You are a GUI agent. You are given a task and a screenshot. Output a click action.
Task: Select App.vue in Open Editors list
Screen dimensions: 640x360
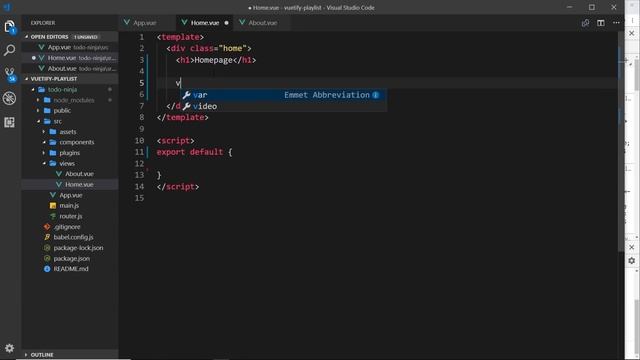(70, 47)
